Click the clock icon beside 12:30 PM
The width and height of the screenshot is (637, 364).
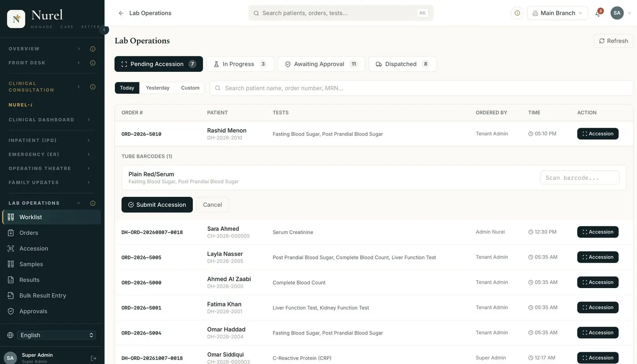531,232
